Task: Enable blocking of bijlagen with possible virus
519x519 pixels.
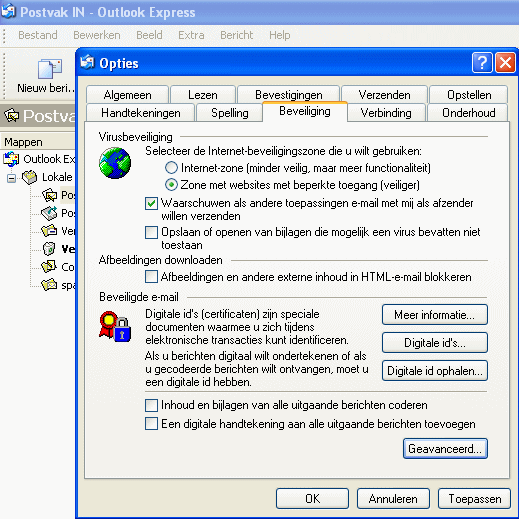Action: pos(151,232)
